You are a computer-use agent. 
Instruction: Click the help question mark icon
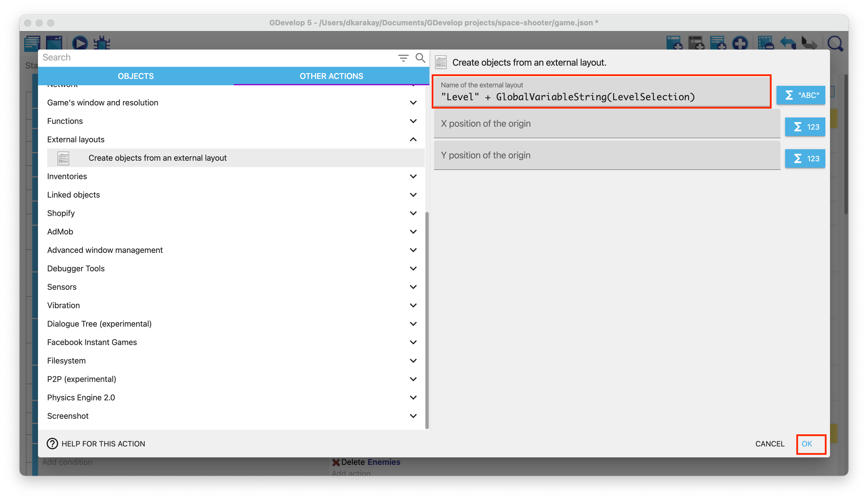(52, 444)
